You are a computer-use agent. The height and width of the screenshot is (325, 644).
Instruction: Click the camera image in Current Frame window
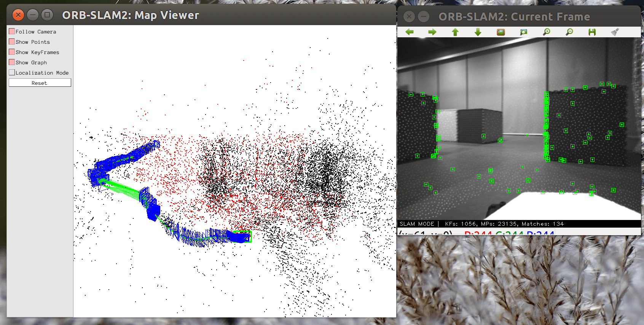519,129
